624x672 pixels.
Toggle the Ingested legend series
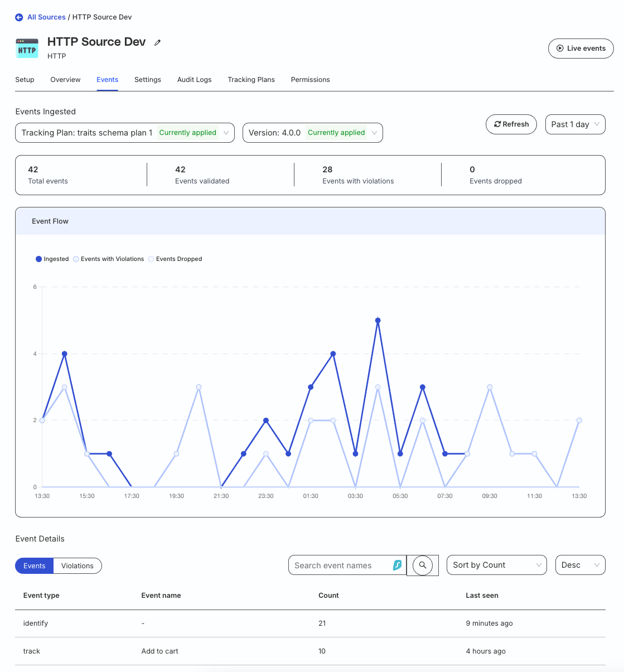click(x=52, y=259)
